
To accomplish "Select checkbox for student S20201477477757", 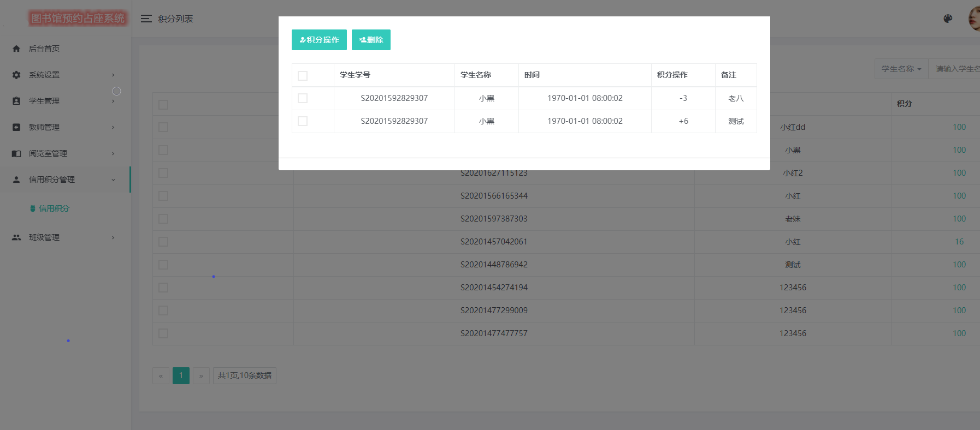I will point(163,333).
